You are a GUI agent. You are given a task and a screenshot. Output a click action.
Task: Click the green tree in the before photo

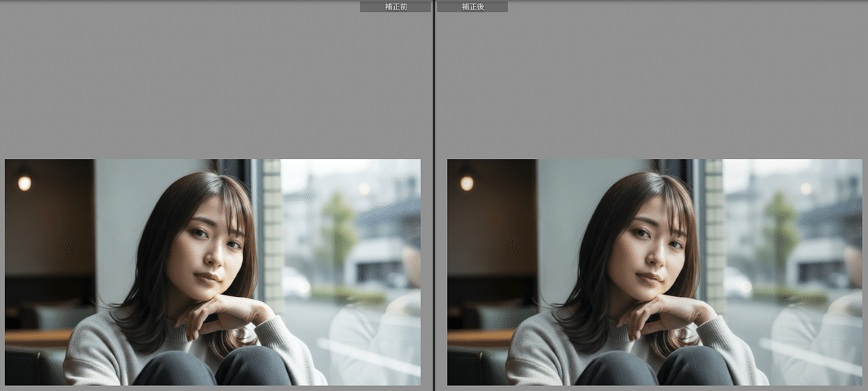click(x=338, y=231)
